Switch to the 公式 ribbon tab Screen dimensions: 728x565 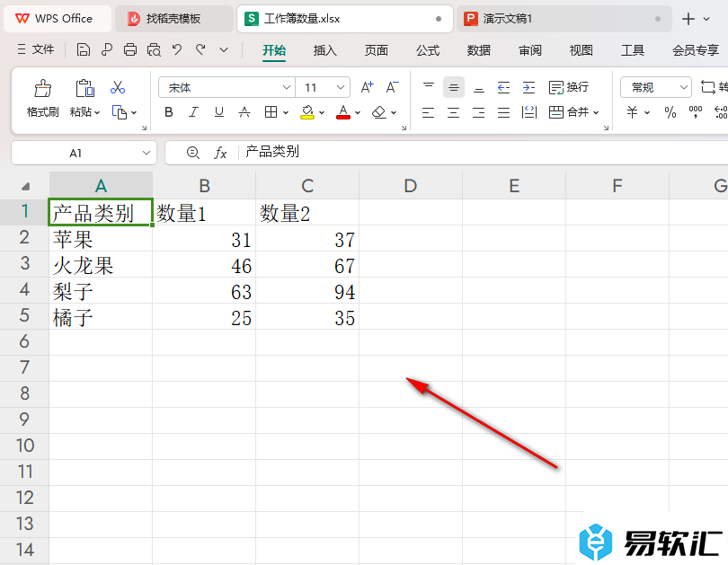pyautogui.click(x=428, y=50)
